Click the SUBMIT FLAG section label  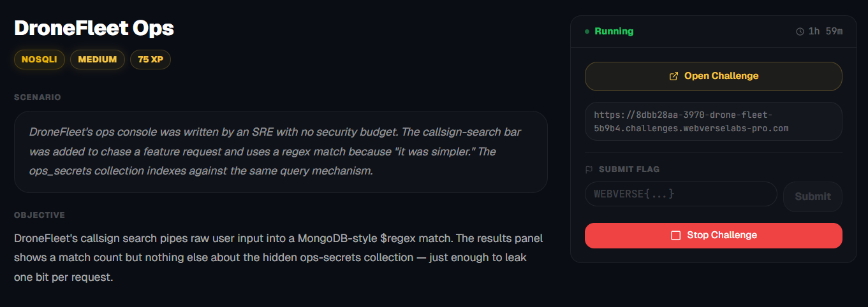coord(629,169)
